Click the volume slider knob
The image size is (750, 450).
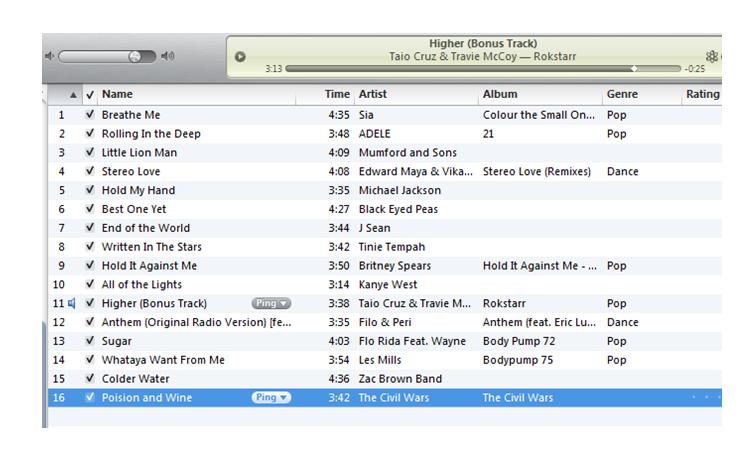tap(135, 56)
